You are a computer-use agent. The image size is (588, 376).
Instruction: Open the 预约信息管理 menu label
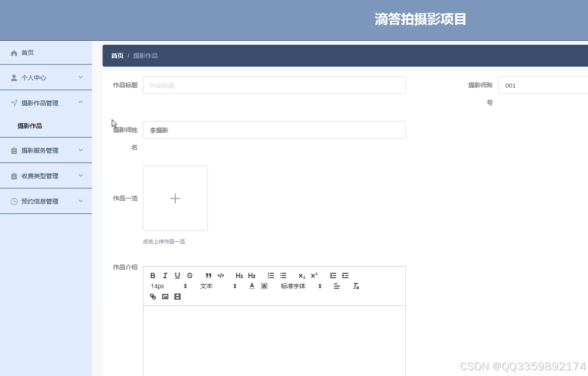point(40,201)
